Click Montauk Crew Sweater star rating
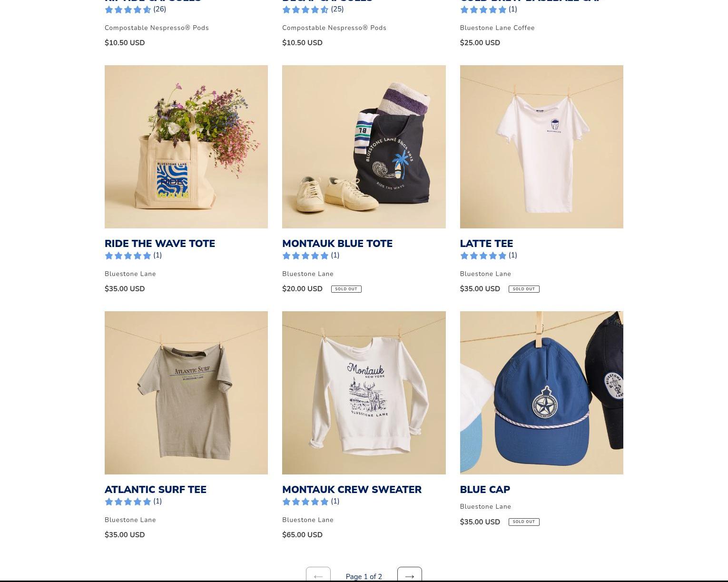Screen dimensions: 728x582 pyautogui.click(x=311, y=502)
